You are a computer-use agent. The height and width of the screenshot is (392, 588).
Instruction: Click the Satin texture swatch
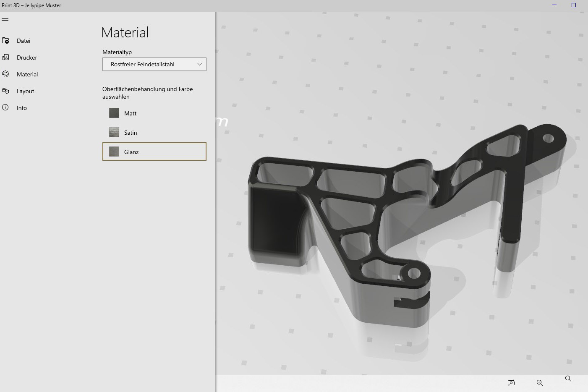point(114,133)
